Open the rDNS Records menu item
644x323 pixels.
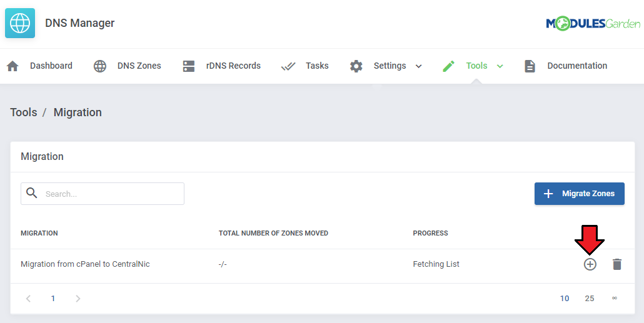coord(233,66)
